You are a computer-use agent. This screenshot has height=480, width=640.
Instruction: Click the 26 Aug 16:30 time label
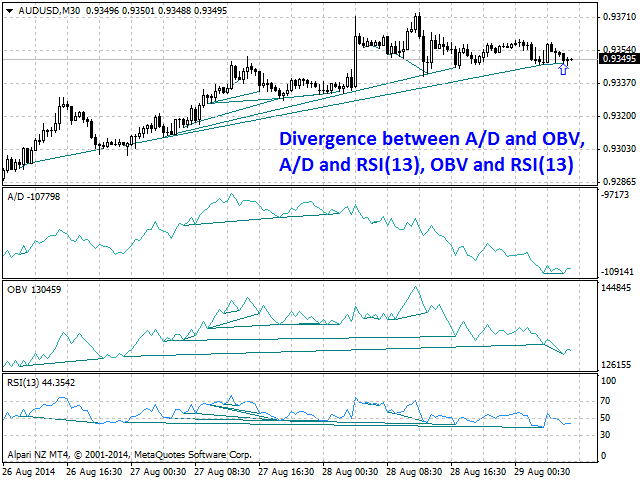tap(94, 472)
